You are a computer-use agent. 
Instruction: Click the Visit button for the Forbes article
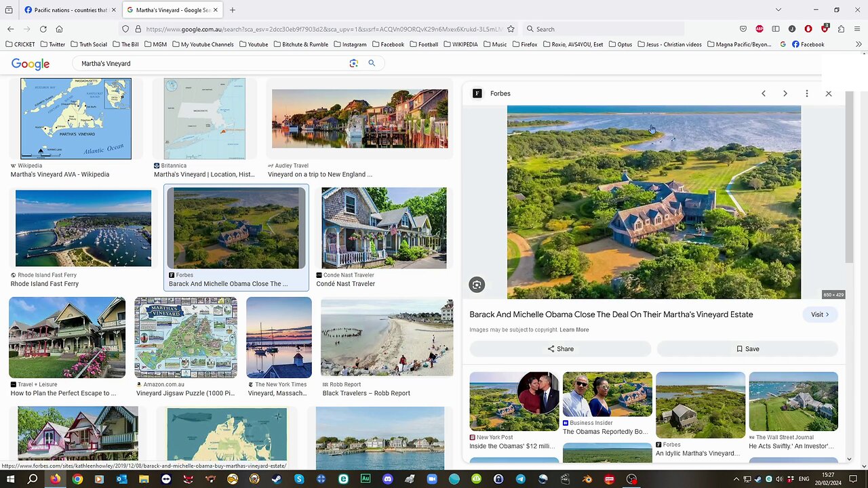point(820,314)
